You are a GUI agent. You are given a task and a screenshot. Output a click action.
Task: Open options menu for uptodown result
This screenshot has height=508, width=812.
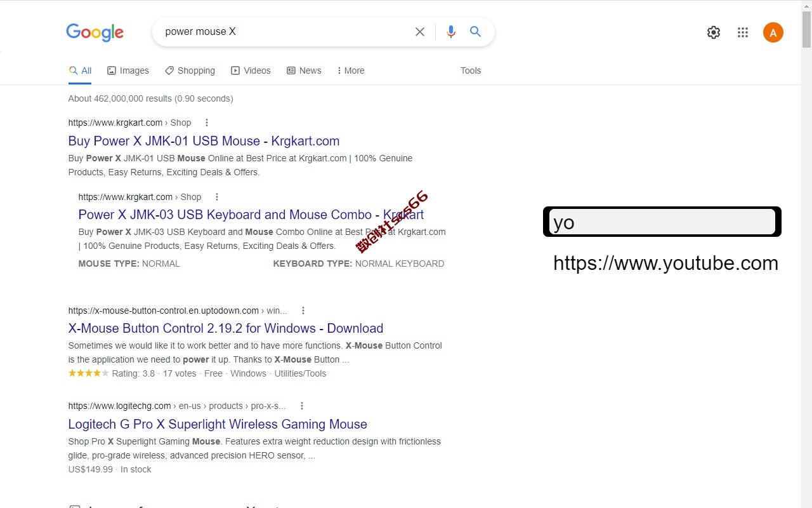point(303,311)
